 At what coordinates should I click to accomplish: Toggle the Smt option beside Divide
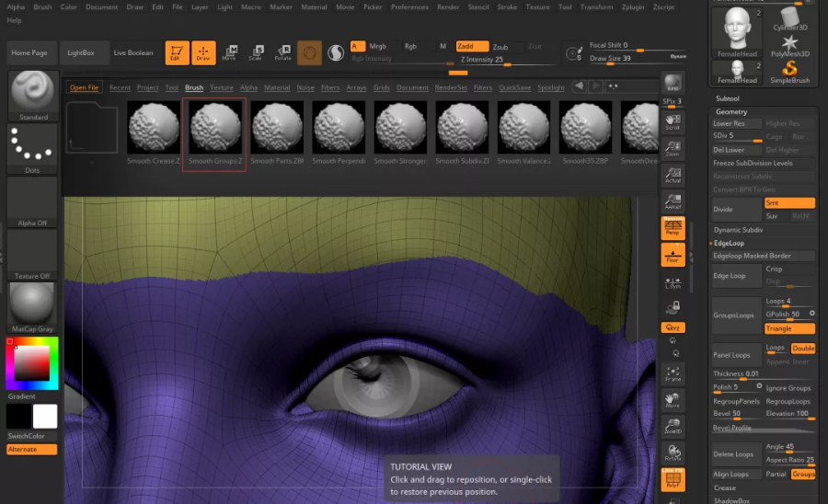tap(789, 202)
